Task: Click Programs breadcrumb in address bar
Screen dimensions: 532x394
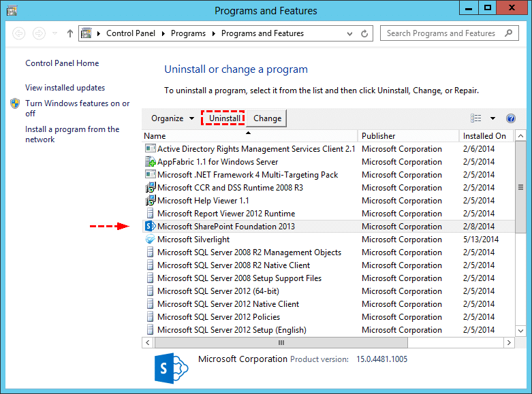Action: click(x=188, y=33)
